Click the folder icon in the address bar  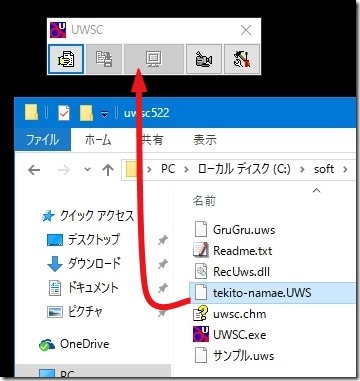(x=131, y=170)
